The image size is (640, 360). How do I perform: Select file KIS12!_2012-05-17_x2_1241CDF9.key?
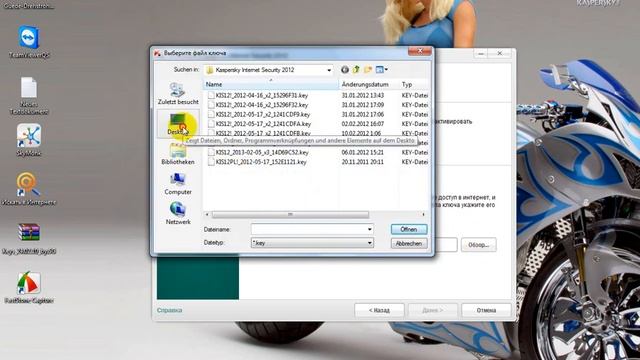(262, 114)
